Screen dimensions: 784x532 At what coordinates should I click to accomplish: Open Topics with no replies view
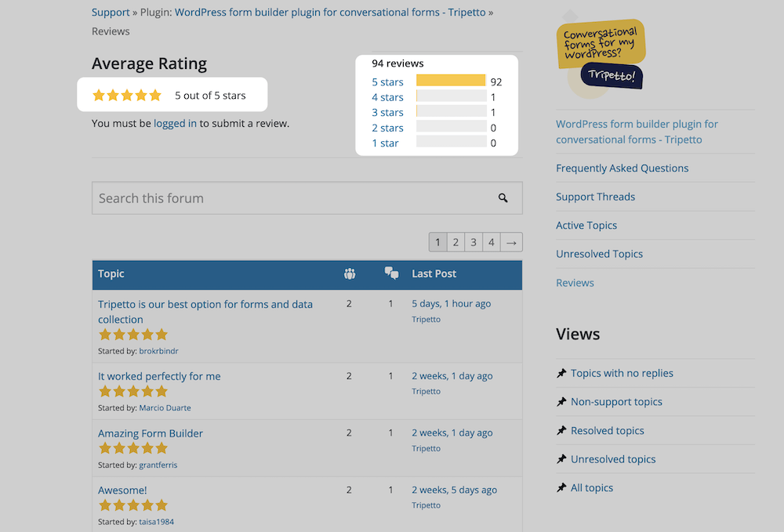click(x=622, y=373)
